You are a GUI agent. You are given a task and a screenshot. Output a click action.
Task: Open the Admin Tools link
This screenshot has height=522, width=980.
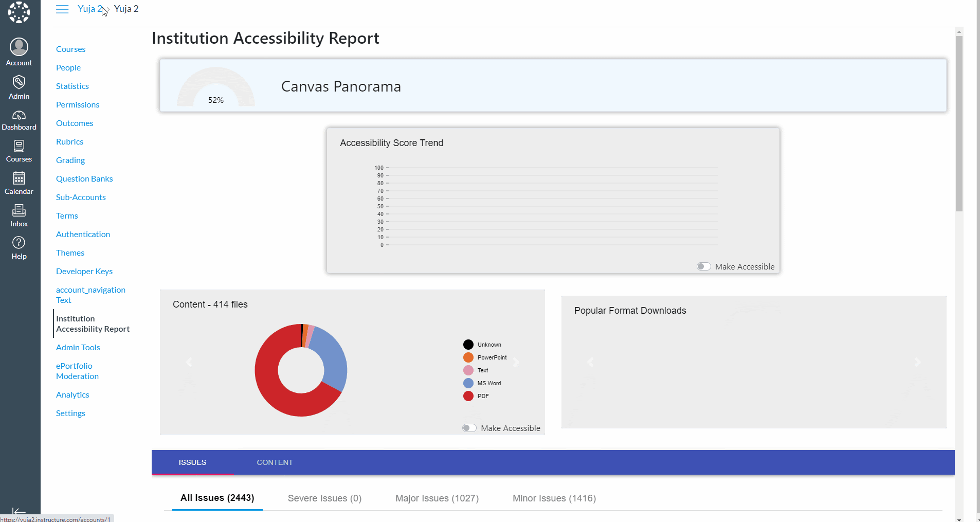(x=78, y=348)
